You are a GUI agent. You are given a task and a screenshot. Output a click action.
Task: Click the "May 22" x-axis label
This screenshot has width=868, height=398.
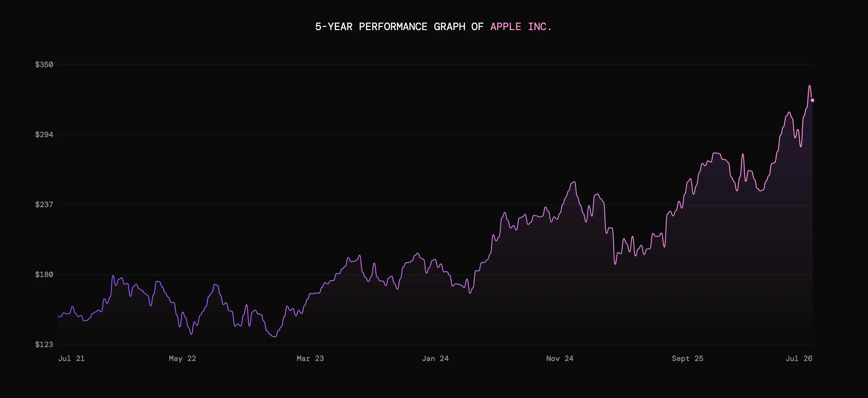pyautogui.click(x=182, y=358)
